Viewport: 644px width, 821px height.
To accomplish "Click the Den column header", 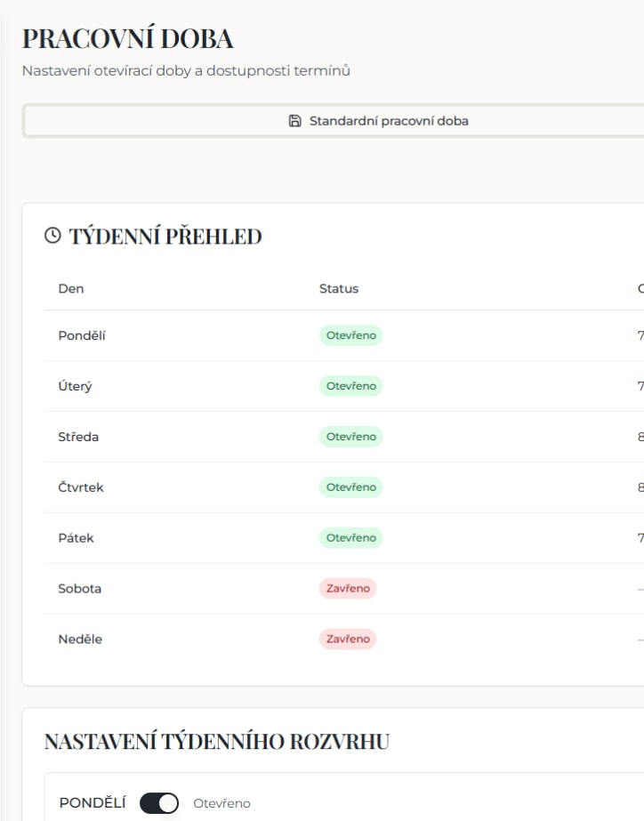I will 71,288.
